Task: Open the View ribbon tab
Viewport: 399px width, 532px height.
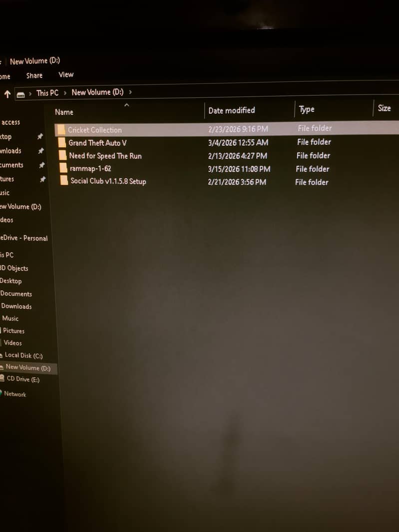Action: click(66, 75)
